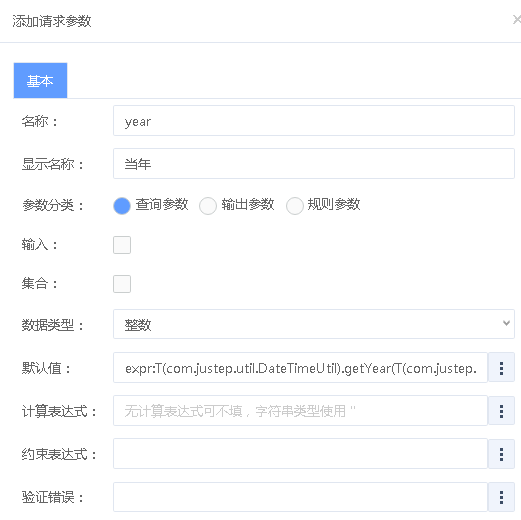The height and width of the screenshot is (520, 521).
Task: Expand the 数据类型 dropdown arrow
Action: (x=506, y=323)
